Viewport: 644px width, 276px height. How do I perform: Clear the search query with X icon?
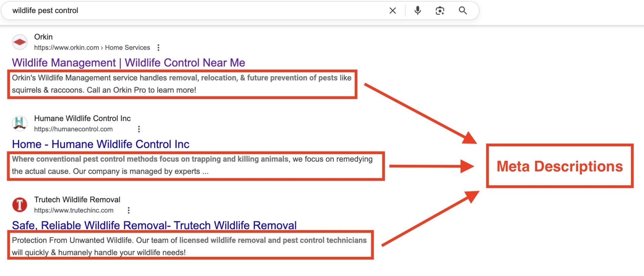coord(392,11)
